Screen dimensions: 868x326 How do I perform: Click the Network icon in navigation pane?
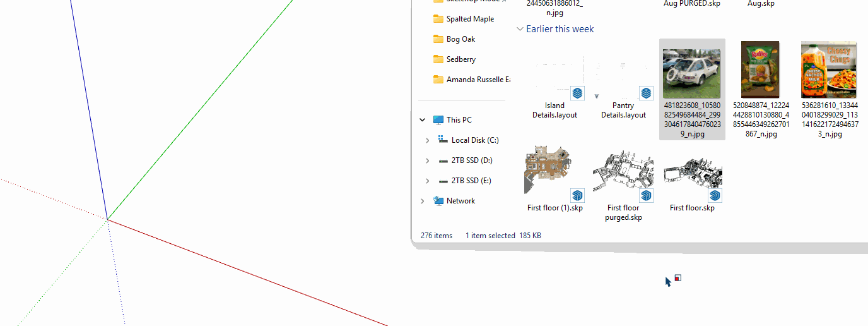click(x=438, y=200)
